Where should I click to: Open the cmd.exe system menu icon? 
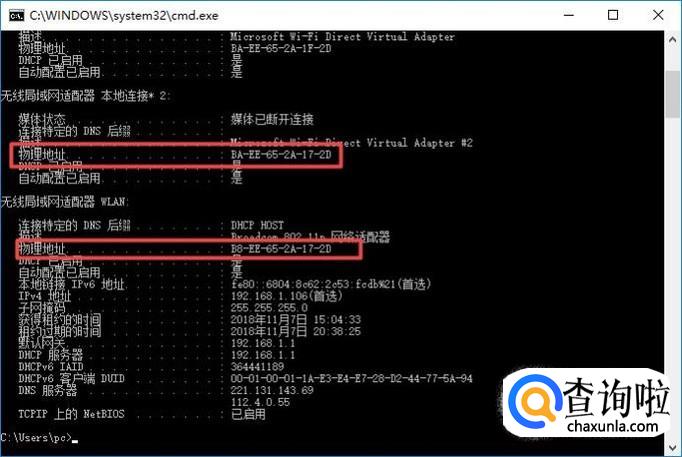point(17,16)
